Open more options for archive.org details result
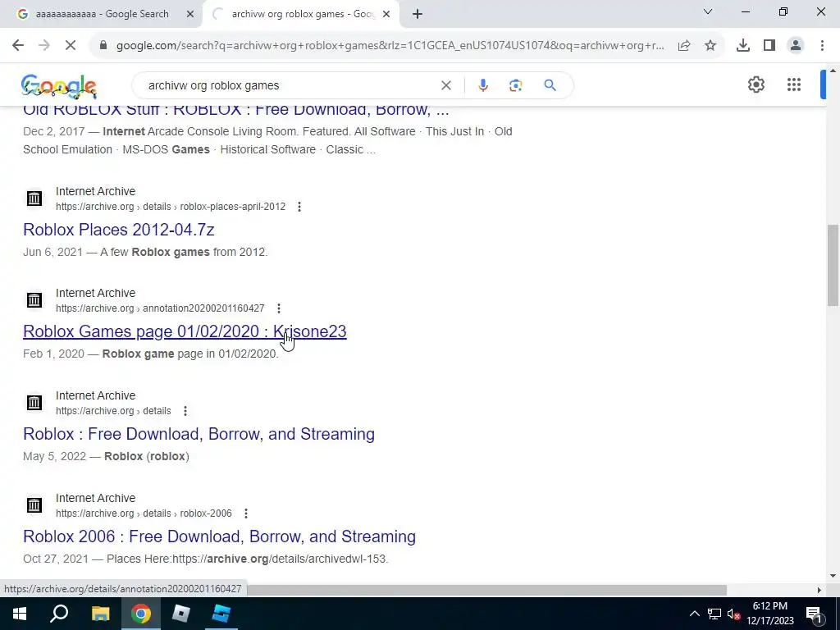This screenshot has height=630, width=840. click(185, 411)
